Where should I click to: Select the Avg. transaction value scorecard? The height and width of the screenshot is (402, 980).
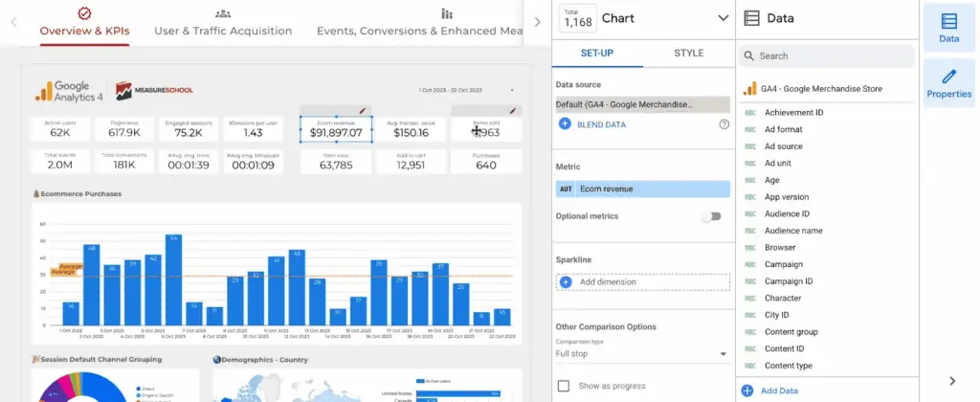(x=412, y=129)
